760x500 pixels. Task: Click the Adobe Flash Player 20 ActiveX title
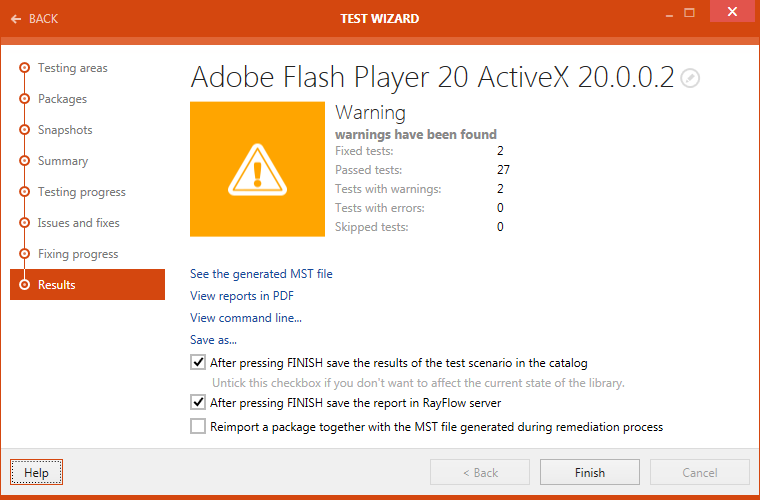432,77
